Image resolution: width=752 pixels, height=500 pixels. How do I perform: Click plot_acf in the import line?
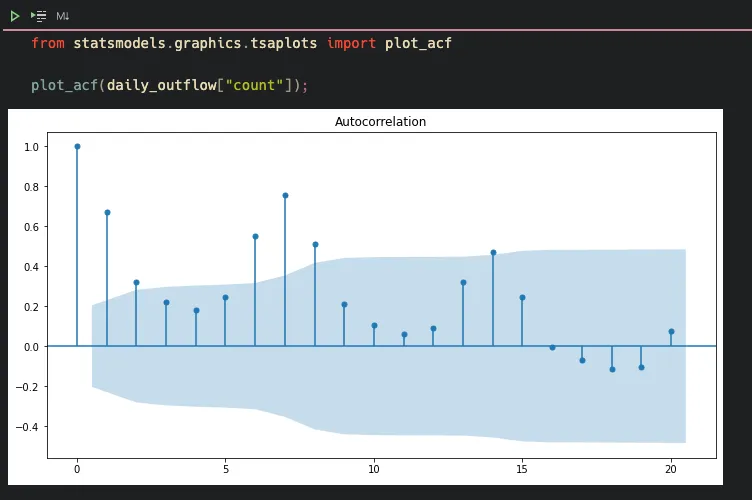[x=418, y=44]
